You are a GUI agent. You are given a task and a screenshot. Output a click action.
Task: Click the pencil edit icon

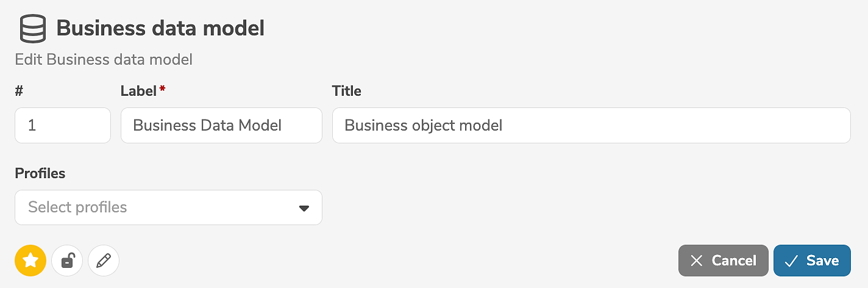click(x=104, y=261)
